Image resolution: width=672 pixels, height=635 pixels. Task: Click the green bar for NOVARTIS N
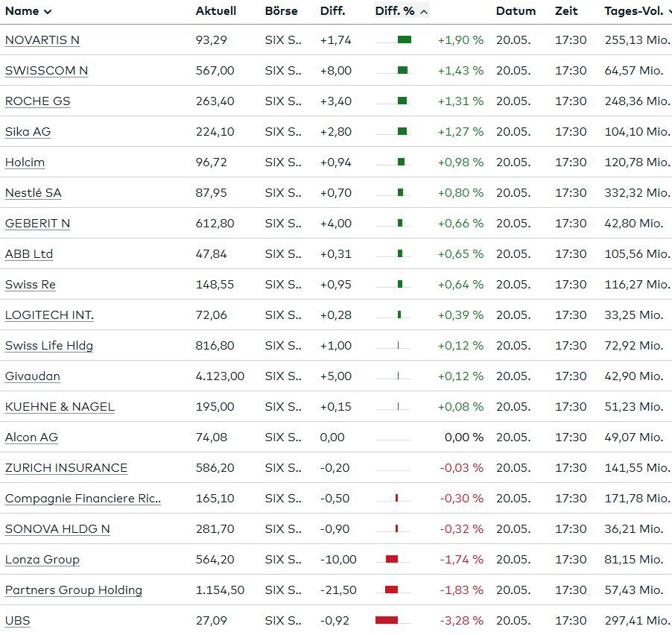[x=405, y=40]
